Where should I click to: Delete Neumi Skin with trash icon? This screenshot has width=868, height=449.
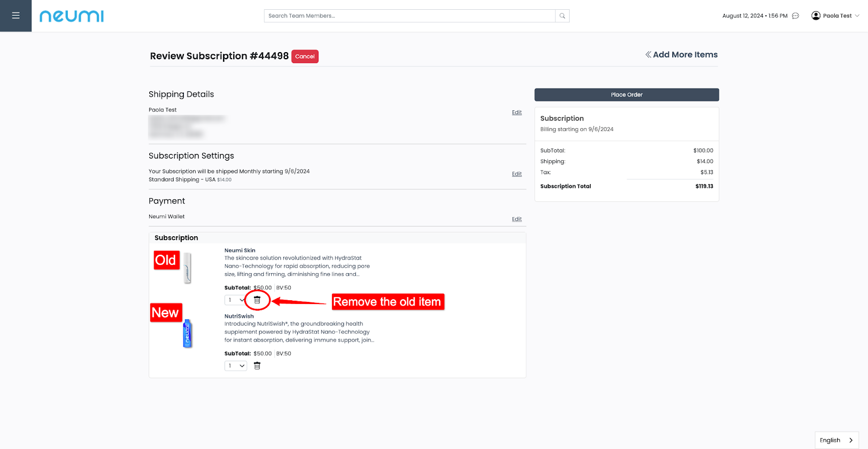point(257,300)
